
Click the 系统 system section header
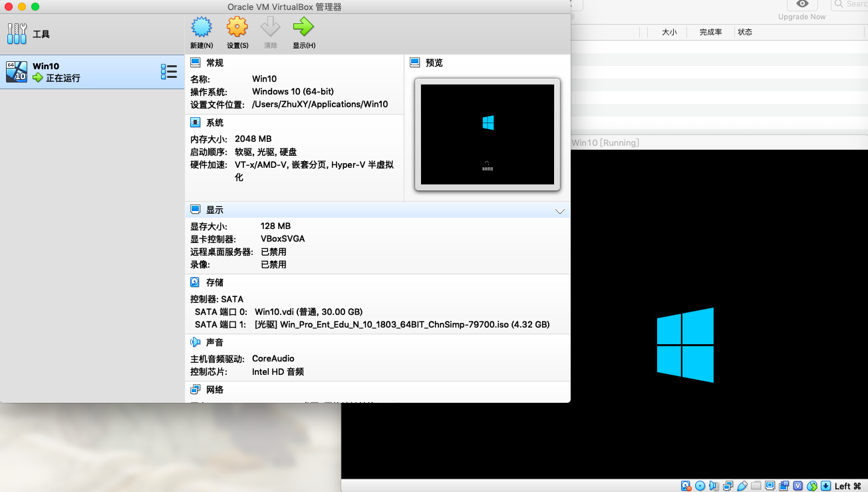click(214, 123)
